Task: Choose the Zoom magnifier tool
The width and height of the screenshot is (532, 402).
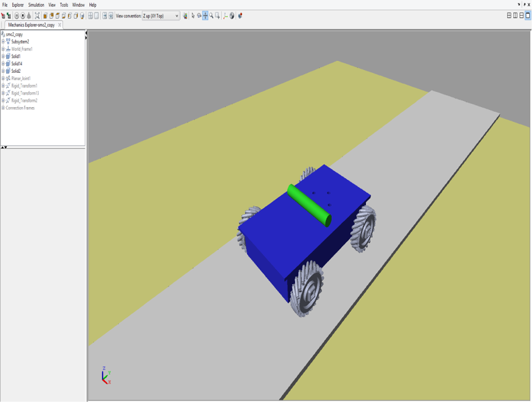Action: click(212, 15)
